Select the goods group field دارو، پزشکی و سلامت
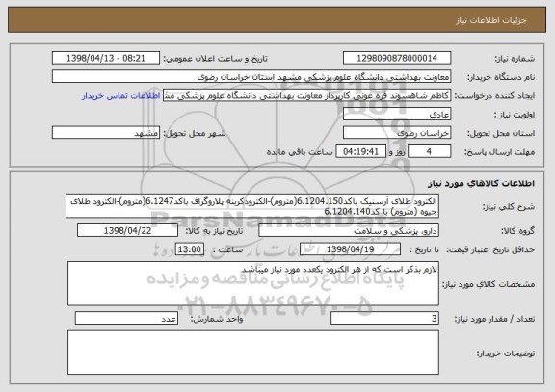This screenshot has width=555, height=392. 349,230
